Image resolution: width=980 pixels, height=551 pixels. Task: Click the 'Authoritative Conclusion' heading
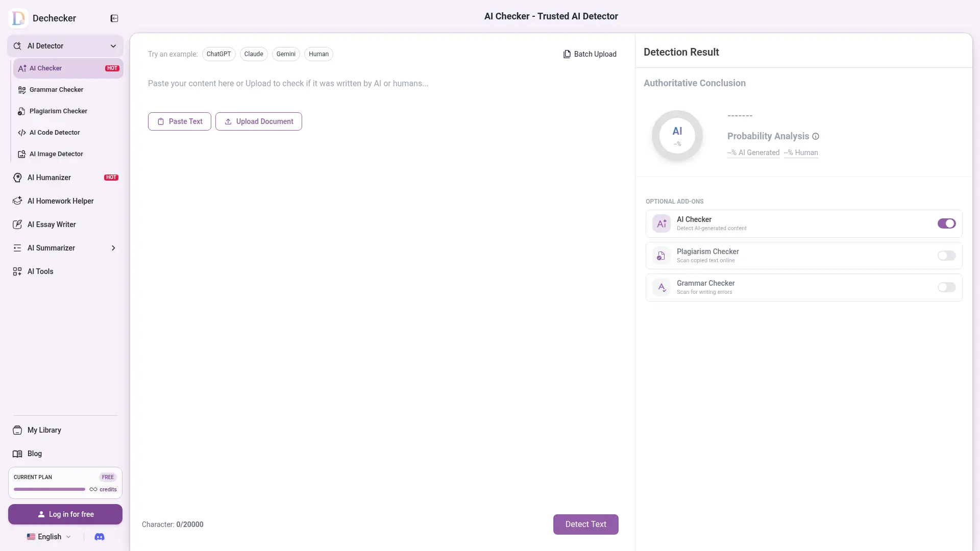tap(695, 83)
